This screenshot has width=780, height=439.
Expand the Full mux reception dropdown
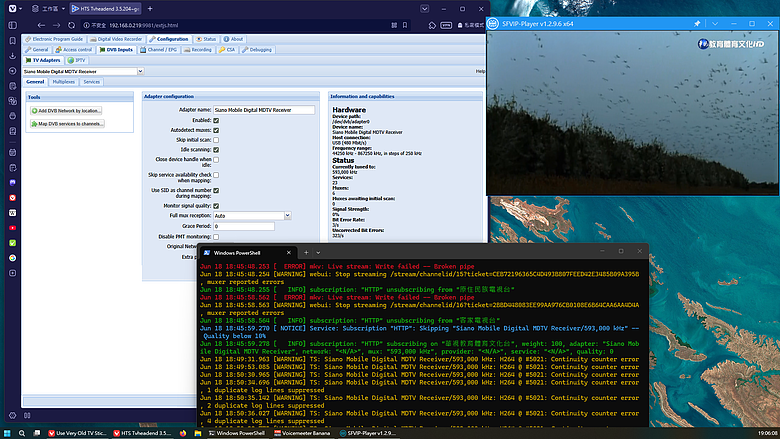288,215
